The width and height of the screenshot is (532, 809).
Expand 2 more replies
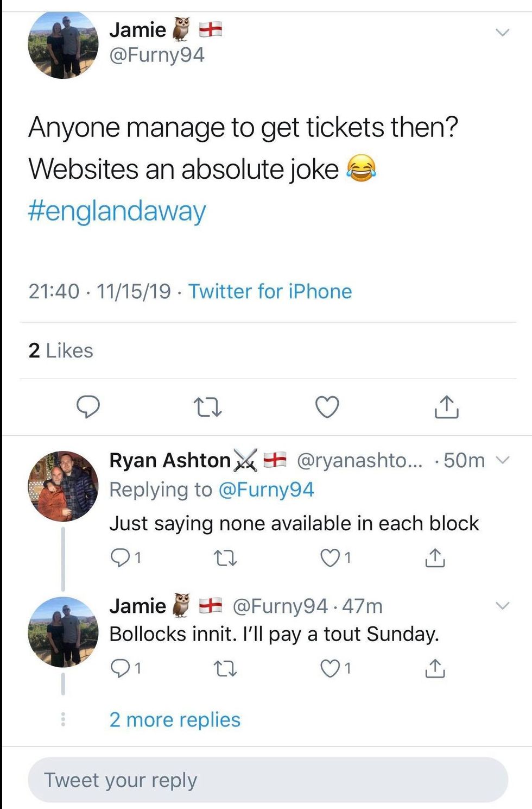(x=175, y=720)
